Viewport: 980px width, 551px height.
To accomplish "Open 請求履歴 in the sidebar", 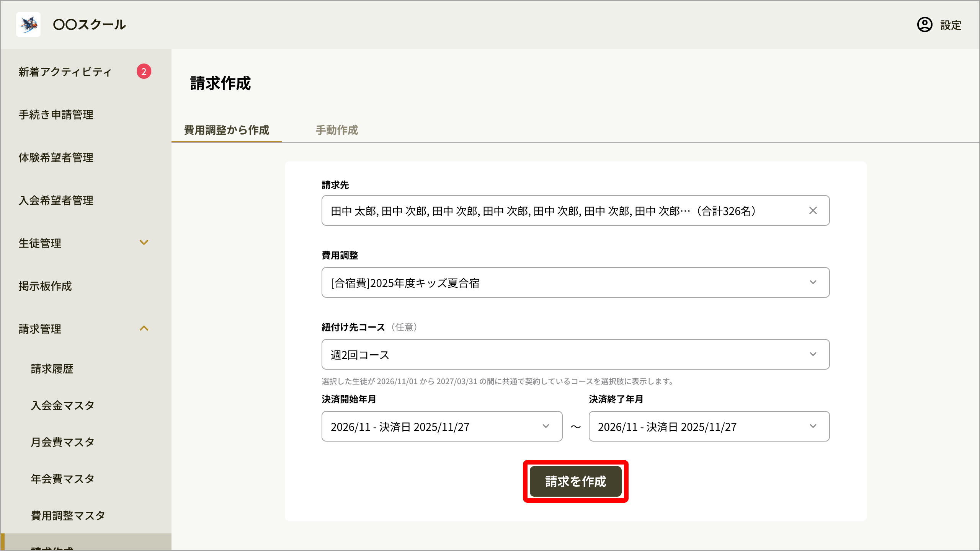I will pyautogui.click(x=52, y=369).
